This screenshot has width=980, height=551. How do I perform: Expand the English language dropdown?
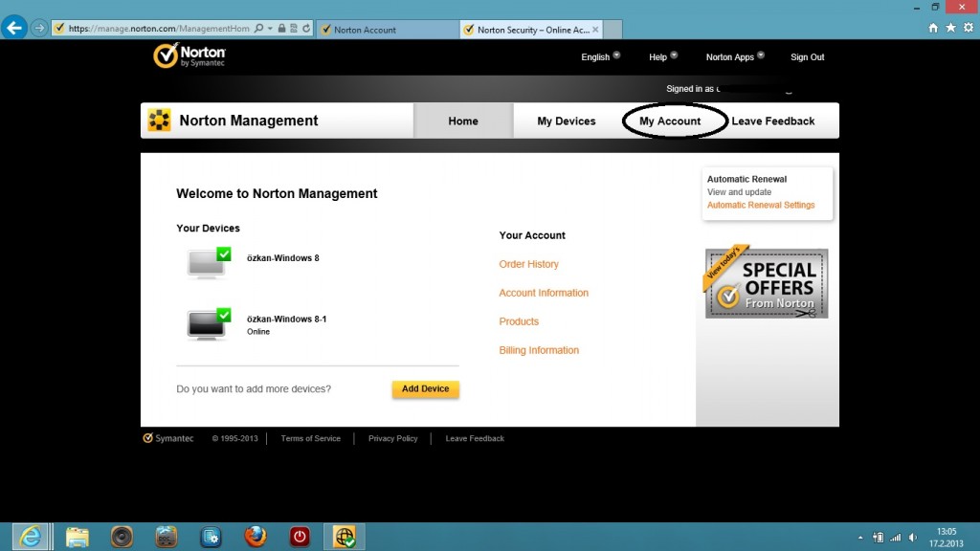(x=600, y=57)
